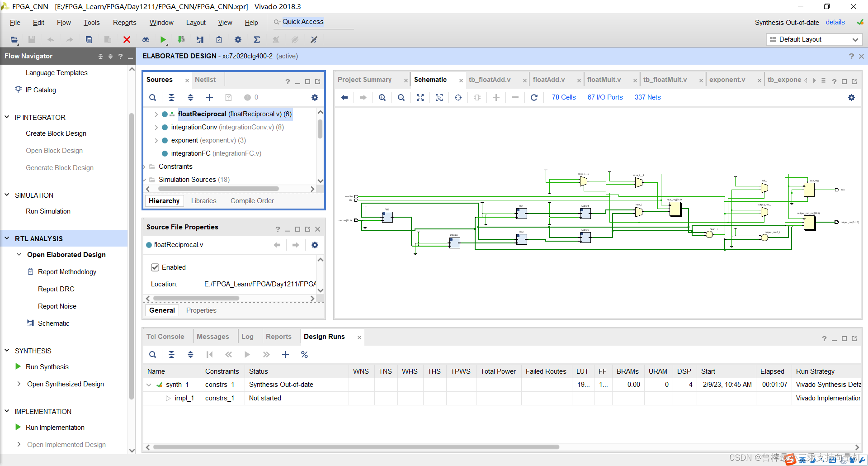Click the Design Runs horizontal scrollbar

(x=356, y=447)
